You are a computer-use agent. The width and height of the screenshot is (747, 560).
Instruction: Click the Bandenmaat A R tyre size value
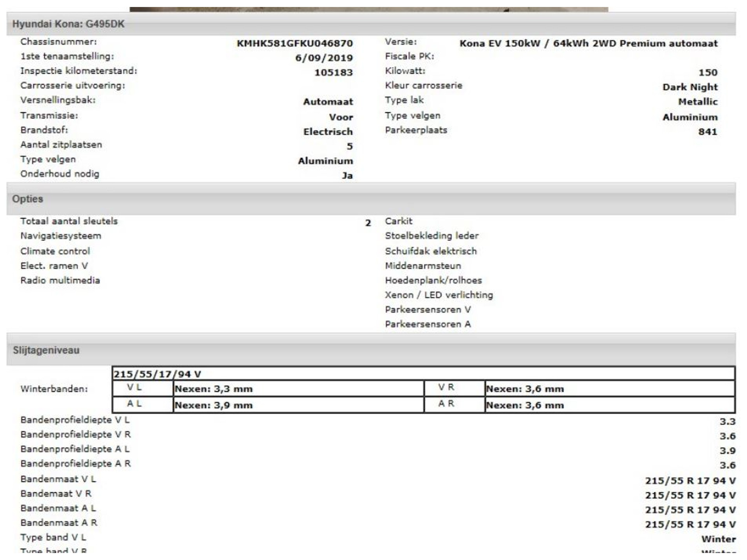pos(690,525)
